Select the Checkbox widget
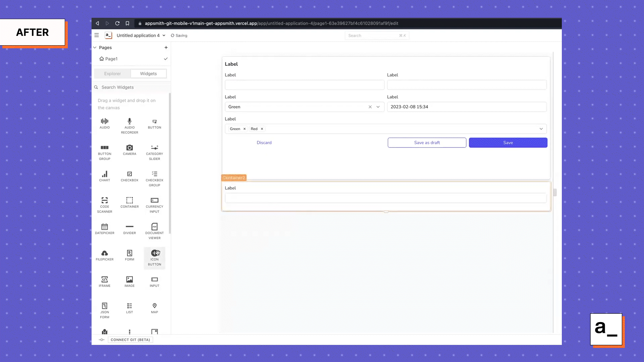This screenshot has width=644, height=362. (129, 174)
